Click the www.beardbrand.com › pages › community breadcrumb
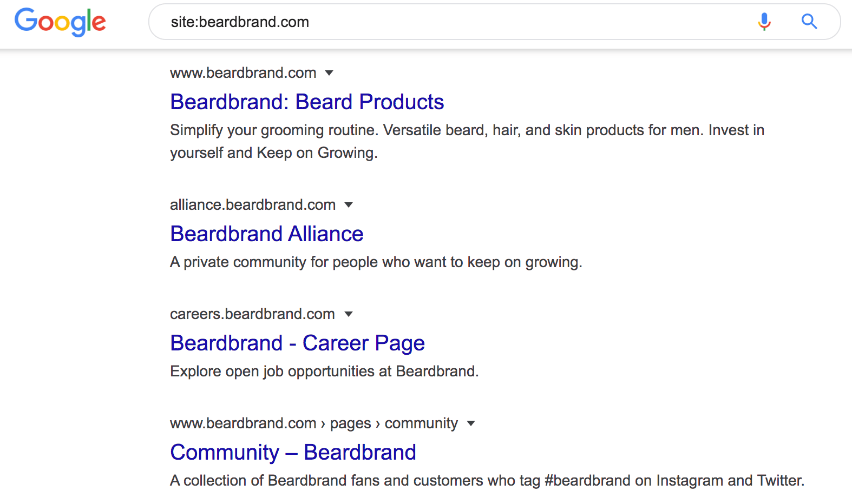 (x=314, y=423)
